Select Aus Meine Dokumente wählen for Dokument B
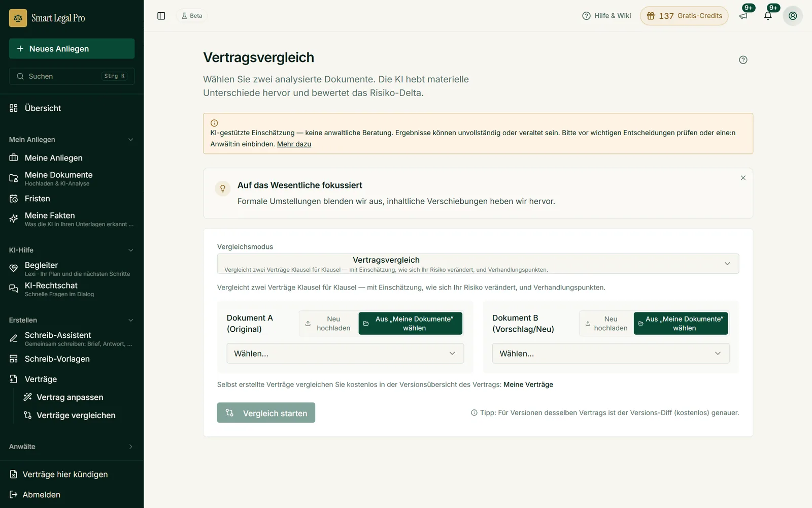This screenshot has height=508, width=812. click(681, 324)
